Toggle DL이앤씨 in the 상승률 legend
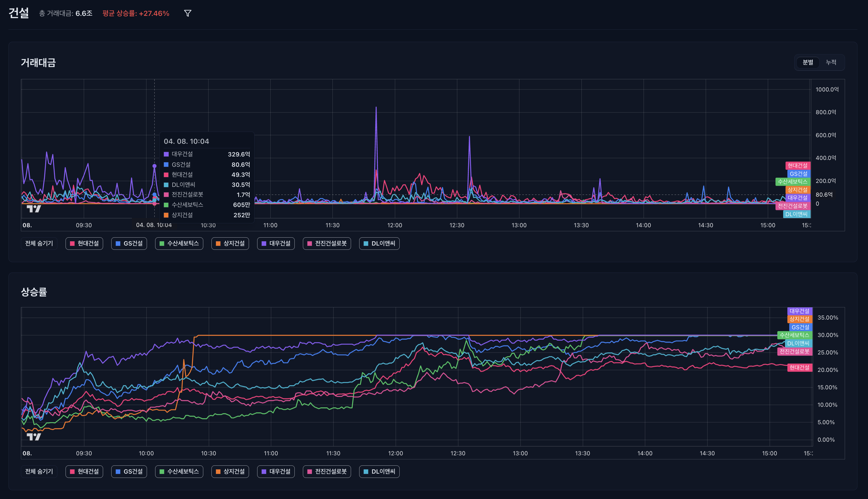The height and width of the screenshot is (499, 868). click(x=379, y=471)
